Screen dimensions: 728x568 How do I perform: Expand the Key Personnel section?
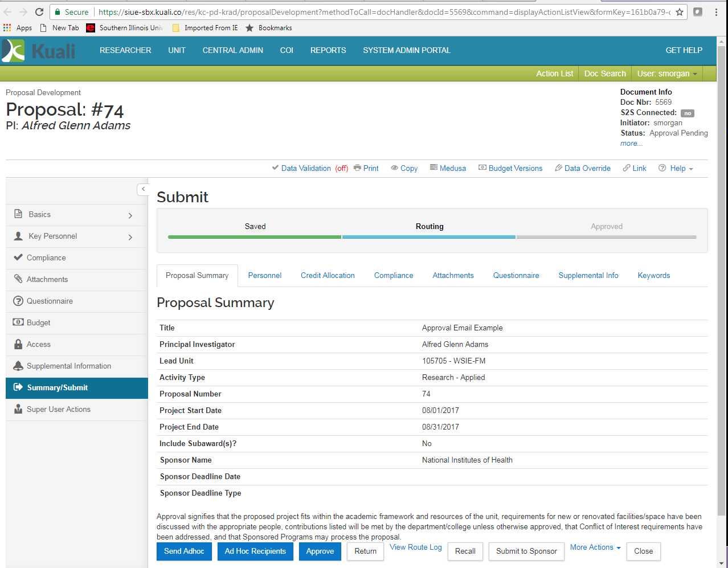coord(130,237)
